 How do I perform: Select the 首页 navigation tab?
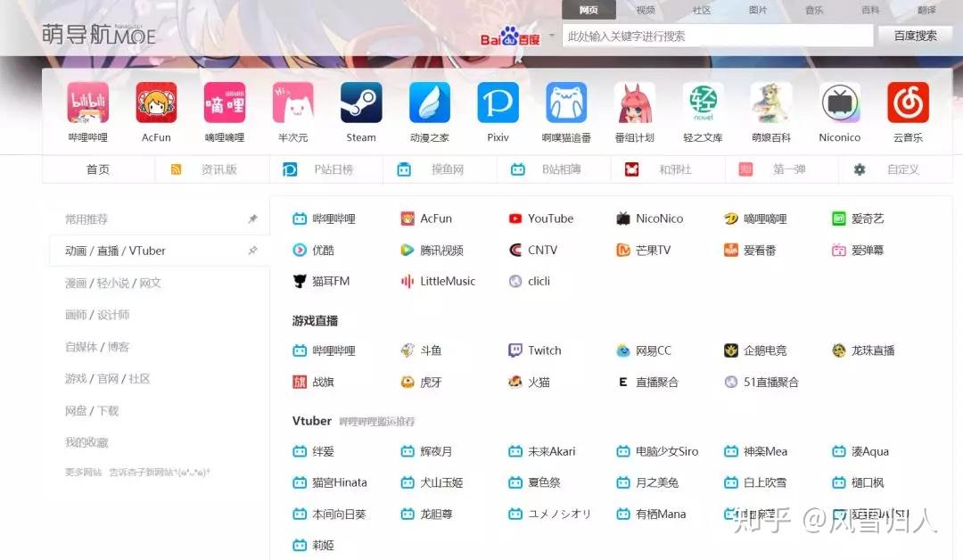pyautogui.click(x=98, y=169)
